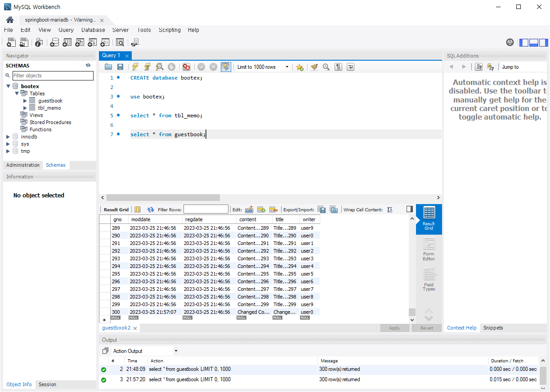Toggle invisible characters pilcrow icon

click(x=338, y=67)
